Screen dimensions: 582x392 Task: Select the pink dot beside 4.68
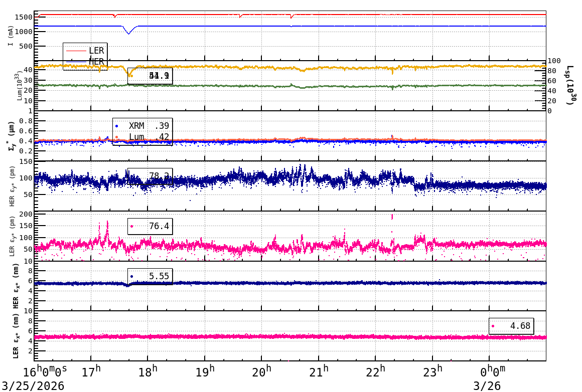[x=493, y=326]
